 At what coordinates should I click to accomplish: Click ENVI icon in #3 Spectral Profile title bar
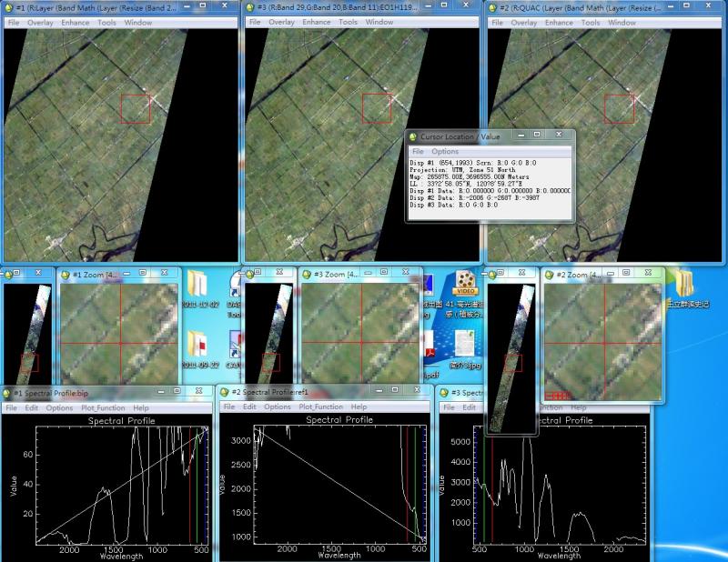tap(444, 393)
